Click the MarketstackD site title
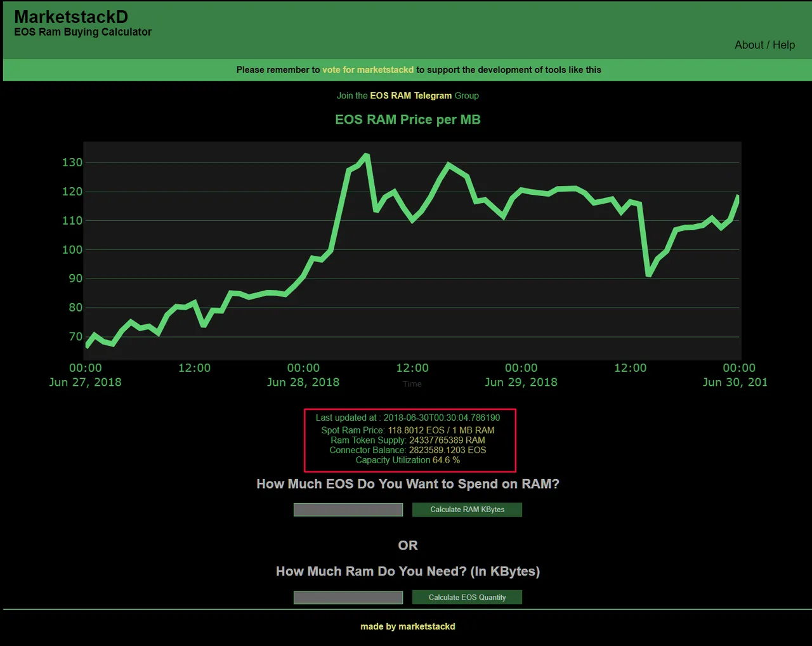 [71, 17]
